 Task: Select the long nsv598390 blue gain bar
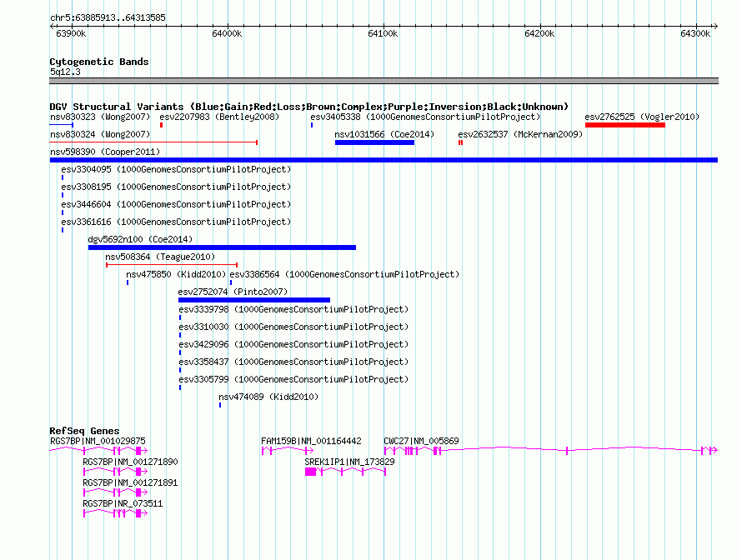[x=384, y=160]
